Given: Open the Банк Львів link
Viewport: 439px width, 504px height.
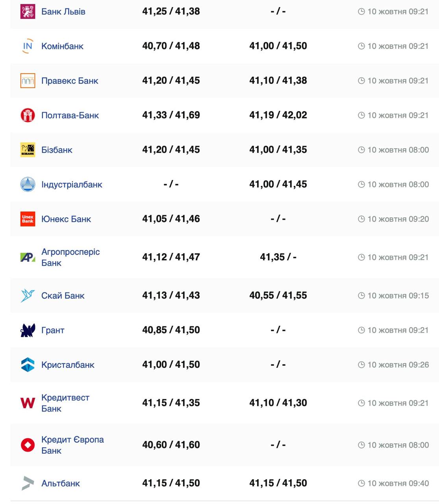Looking at the screenshot, I should click(63, 11).
